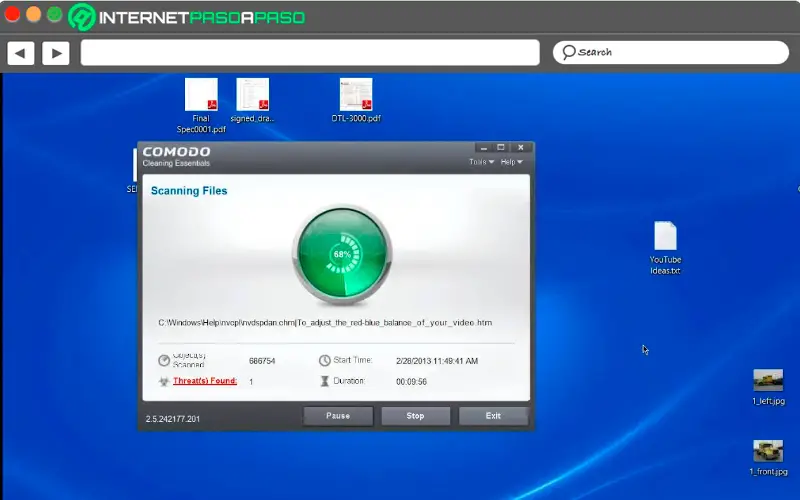Click the green 68% scan progress indicator
The image size is (800, 500).
pyautogui.click(x=342, y=254)
